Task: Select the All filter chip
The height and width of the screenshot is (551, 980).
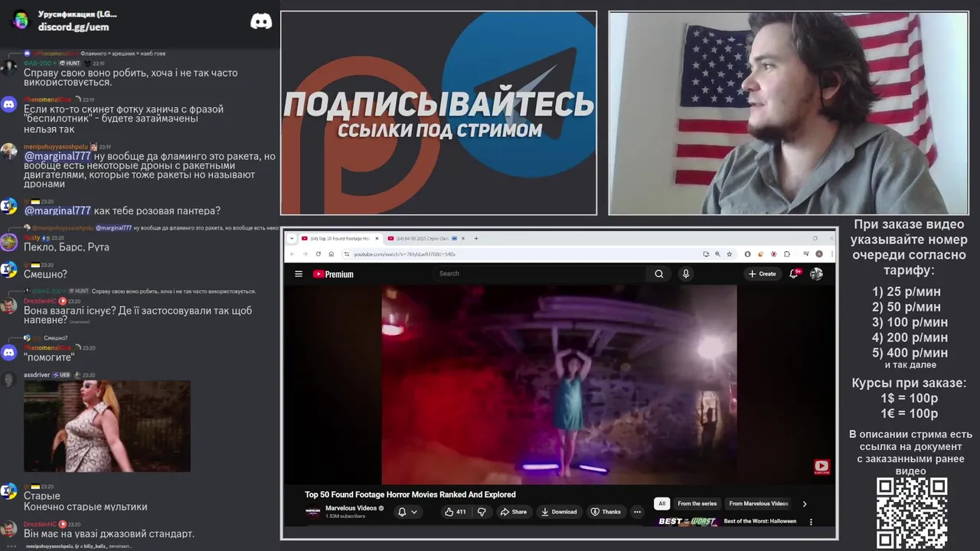Action: [662, 504]
